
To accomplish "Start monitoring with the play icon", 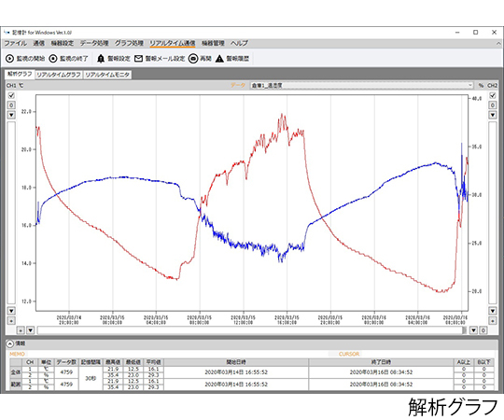I will pyautogui.click(x=9, y=59).
